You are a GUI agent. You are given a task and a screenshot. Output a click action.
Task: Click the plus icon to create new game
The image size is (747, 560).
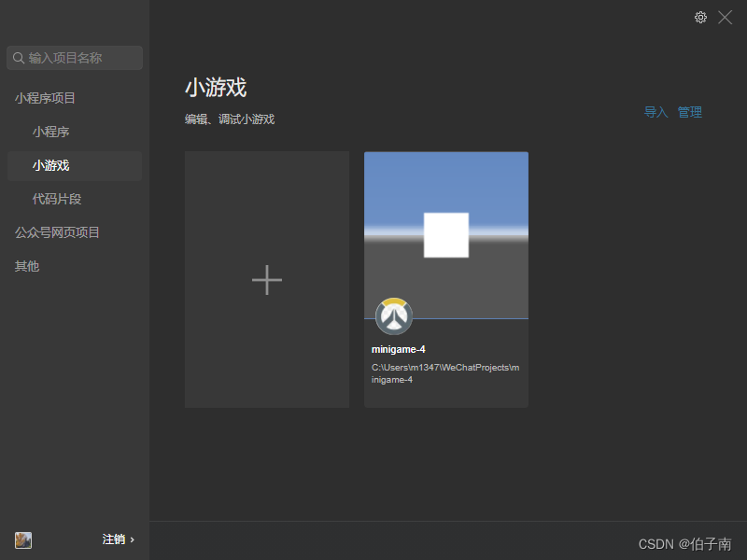tap(266, 279)
